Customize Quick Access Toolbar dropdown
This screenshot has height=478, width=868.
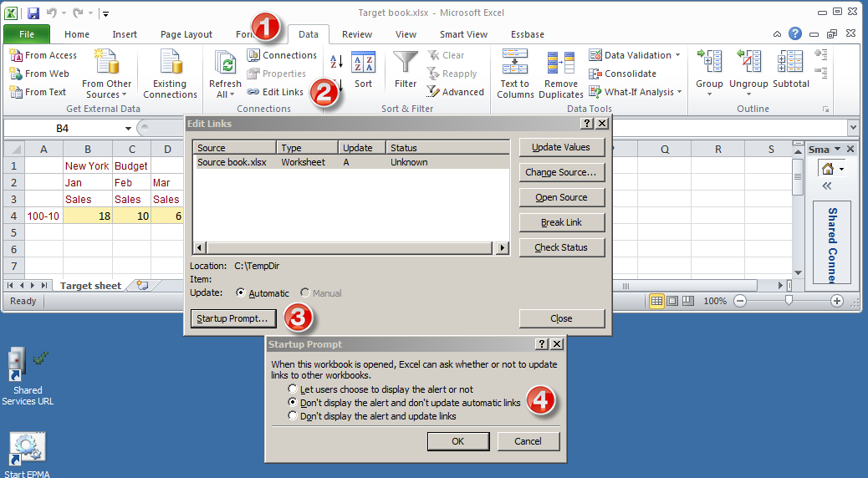pyautogui.click(x=105, y=13)
